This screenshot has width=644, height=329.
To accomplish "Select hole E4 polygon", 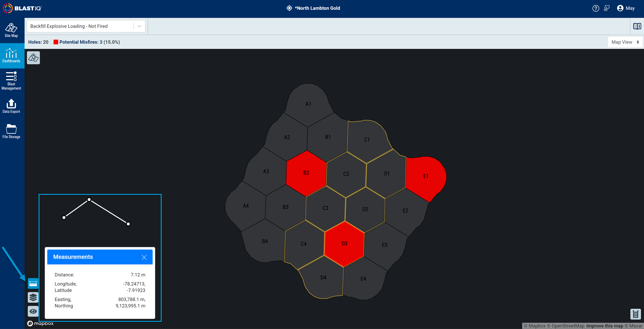I will (x=363, y=279).
